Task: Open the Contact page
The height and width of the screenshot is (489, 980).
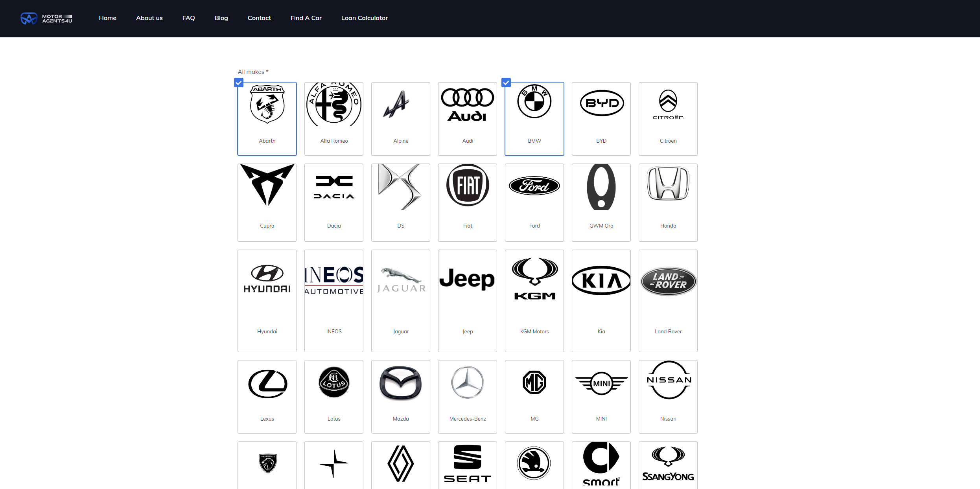Action: pyautogui.click(x=259, y=18)
